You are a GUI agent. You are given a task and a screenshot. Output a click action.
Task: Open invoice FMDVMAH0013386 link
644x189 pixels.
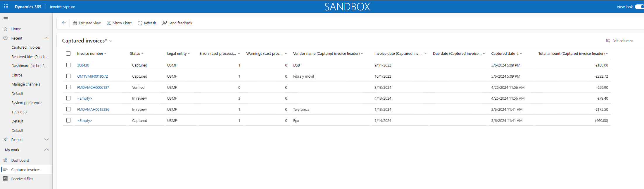93,109
